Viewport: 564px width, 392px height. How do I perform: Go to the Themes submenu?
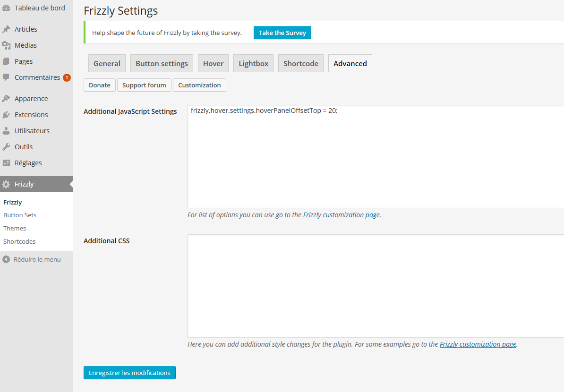click(15, 229)
